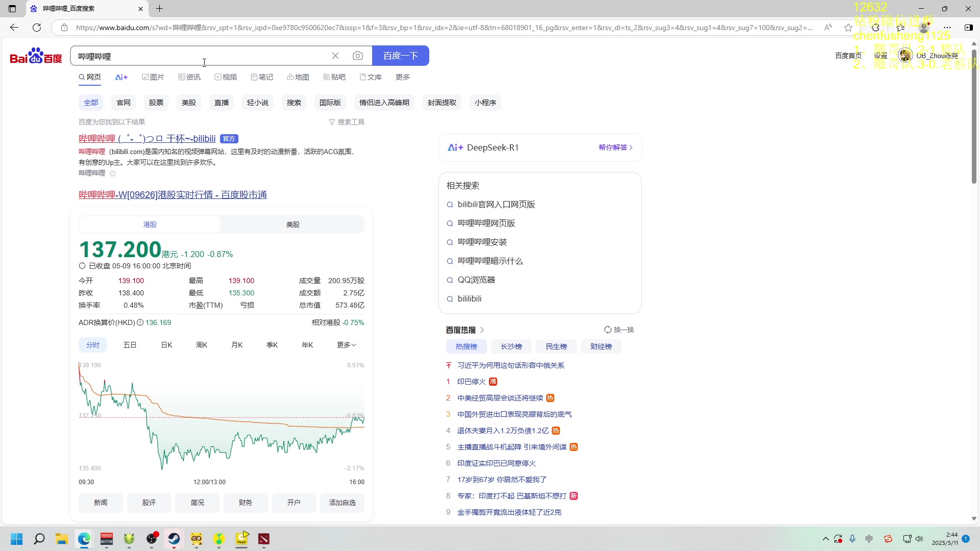Open the 印巴停火 hot search link

(x=471, y=382)
